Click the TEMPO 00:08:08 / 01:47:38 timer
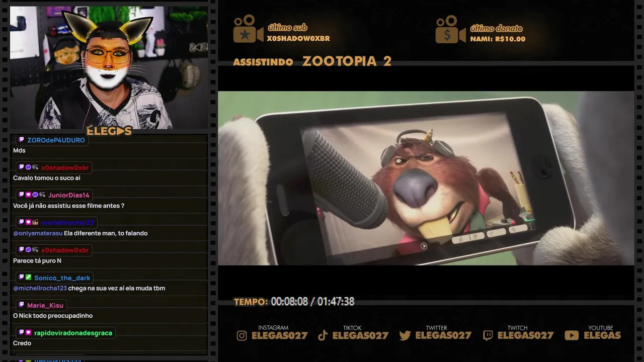644x362 pixels. 294,302
